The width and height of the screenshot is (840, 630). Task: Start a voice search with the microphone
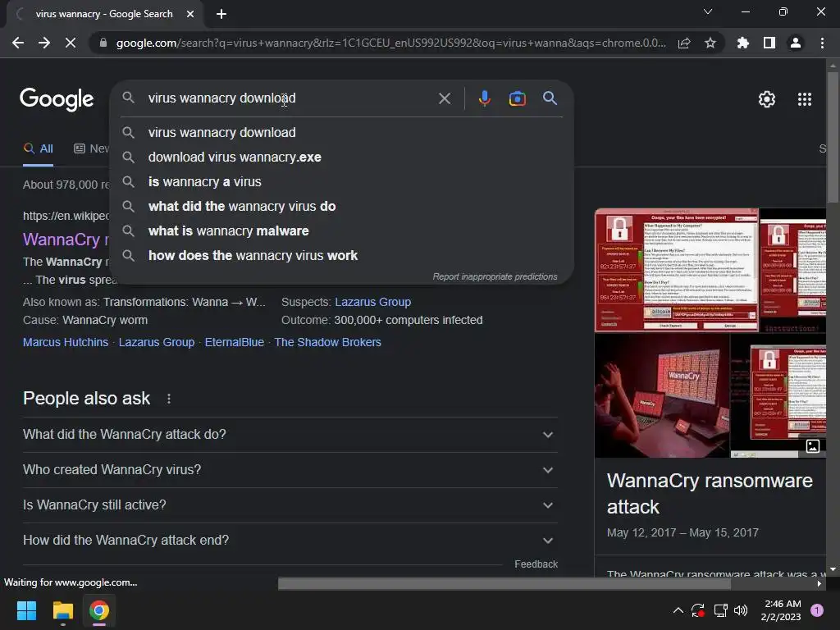tap(484, 98)
